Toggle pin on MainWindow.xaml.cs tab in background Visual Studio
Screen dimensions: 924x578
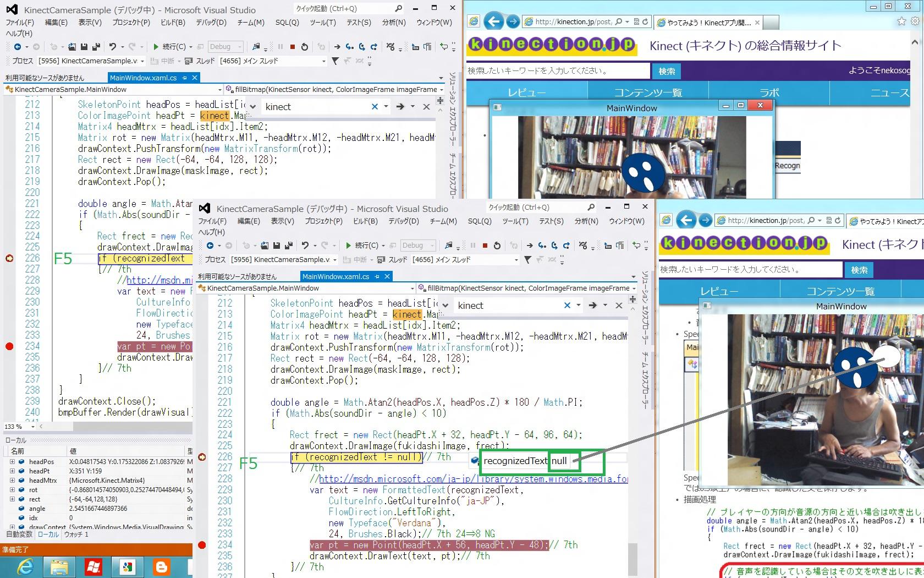pos(185,78)
